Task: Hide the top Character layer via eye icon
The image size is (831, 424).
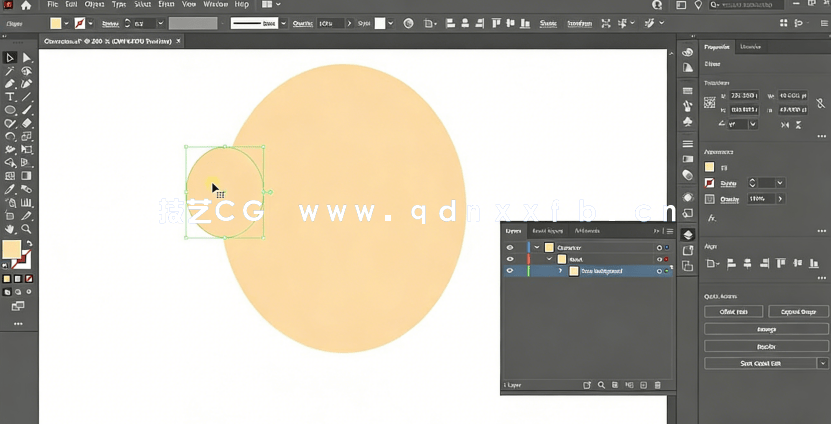Action: 510,247
